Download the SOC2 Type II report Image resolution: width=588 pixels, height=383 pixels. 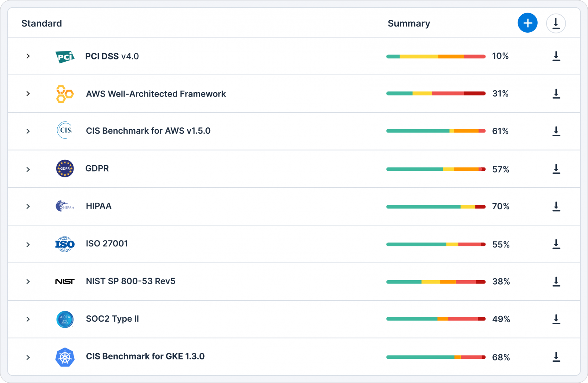click(556, 319)
